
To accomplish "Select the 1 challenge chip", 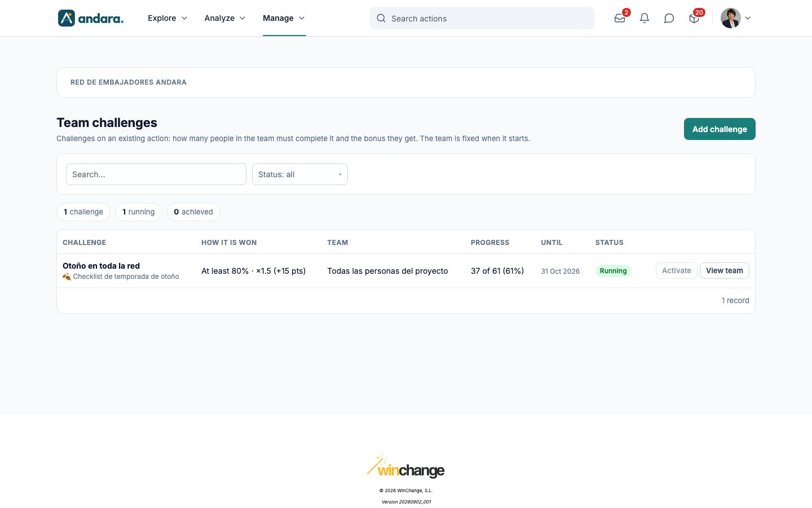I will pyautogui.click(x=83, y=212).
